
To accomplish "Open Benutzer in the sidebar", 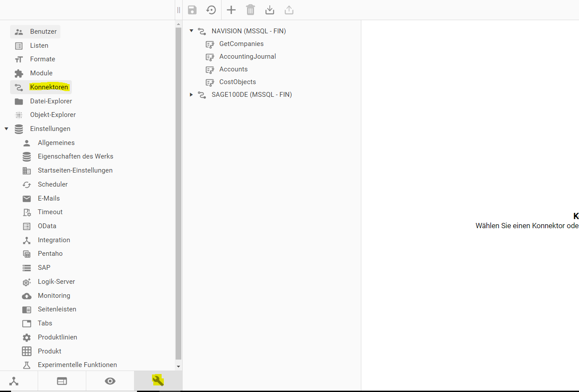I will (x=43, y=32).
